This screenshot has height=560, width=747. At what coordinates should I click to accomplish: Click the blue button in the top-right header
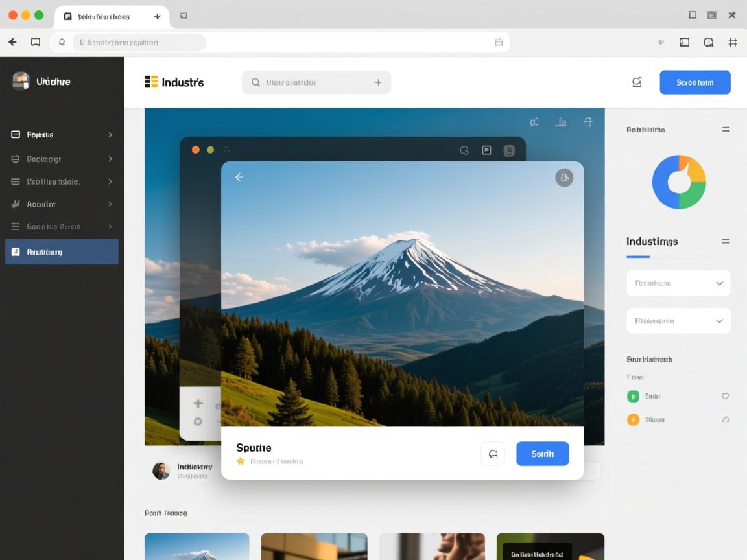[x=694, y=82]
